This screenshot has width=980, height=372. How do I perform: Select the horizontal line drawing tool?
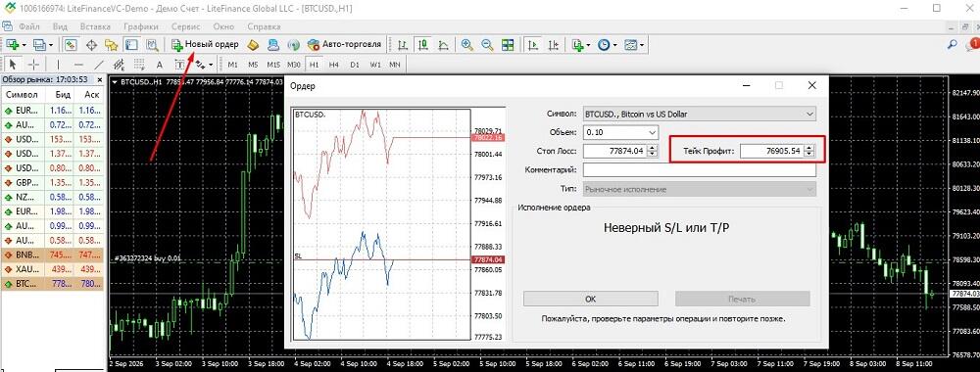click(78, 65)
